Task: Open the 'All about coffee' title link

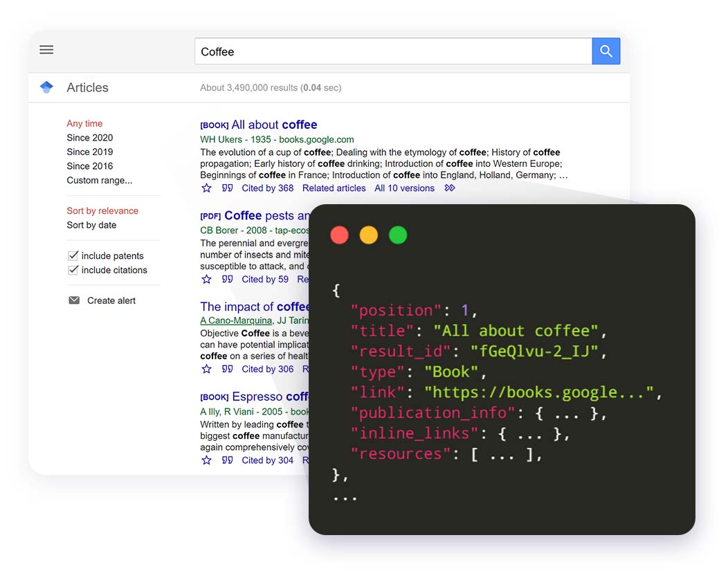Action: [x=274, y=125]
